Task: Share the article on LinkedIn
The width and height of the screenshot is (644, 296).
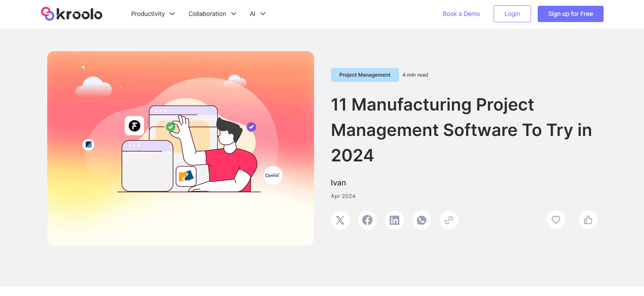Action: coord(394,220)
